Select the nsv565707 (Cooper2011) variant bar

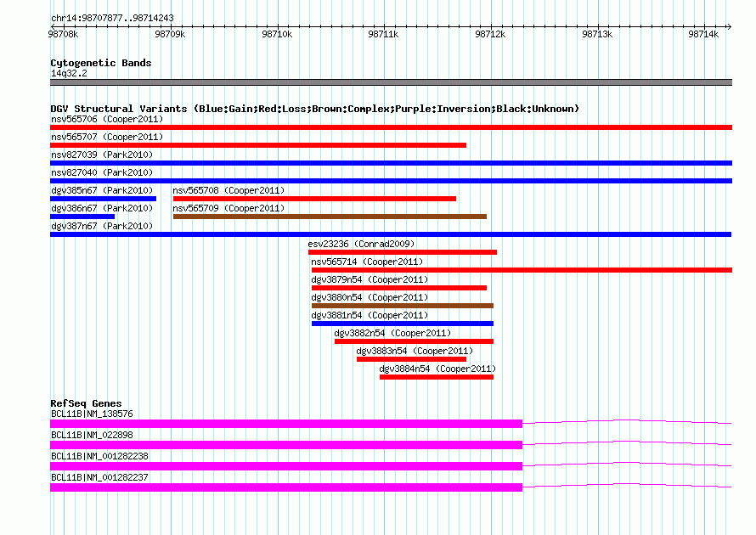coord(258,145)
